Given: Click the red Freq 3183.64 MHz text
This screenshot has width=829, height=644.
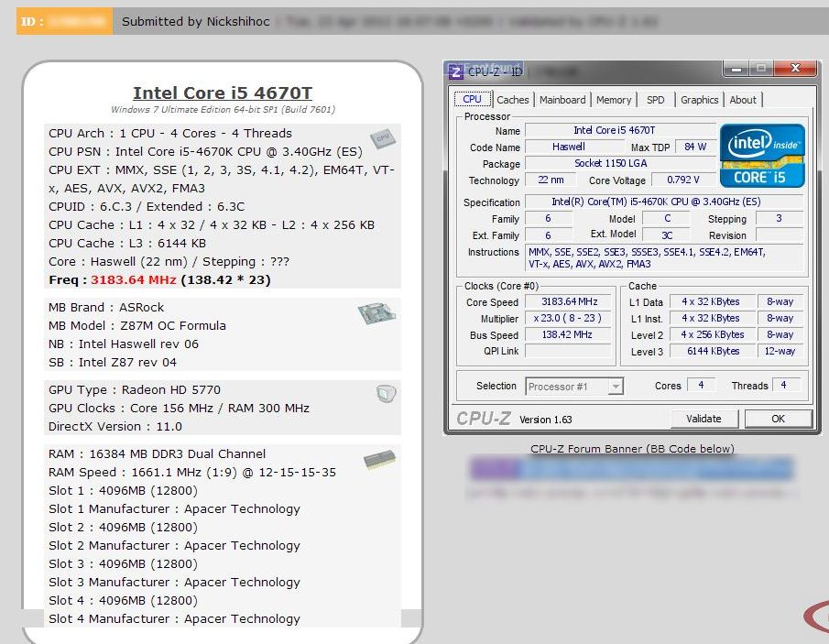Looking at the screenshot, I should click(x=133, y=279).
